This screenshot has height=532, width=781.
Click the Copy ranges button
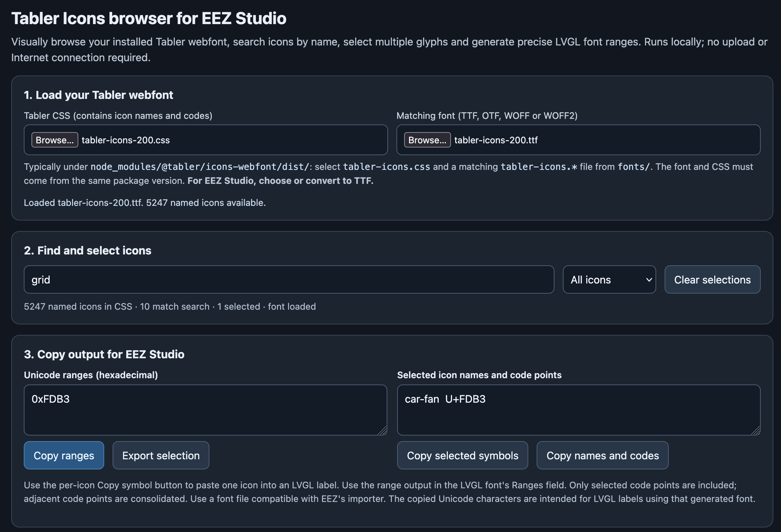click(x=64, y=455)
